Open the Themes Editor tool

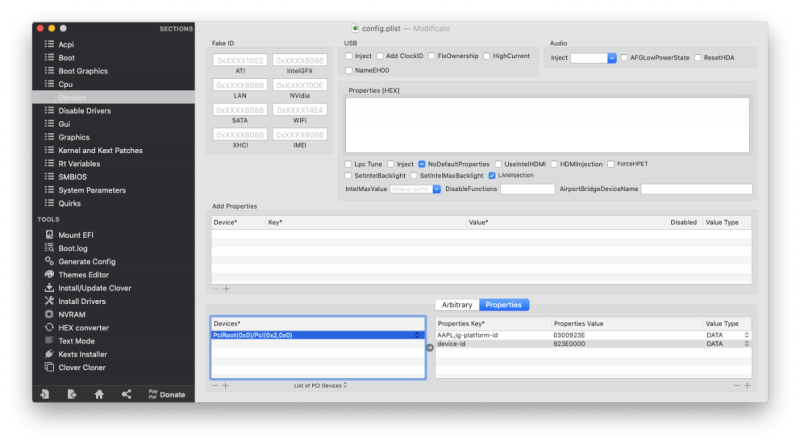83,274
